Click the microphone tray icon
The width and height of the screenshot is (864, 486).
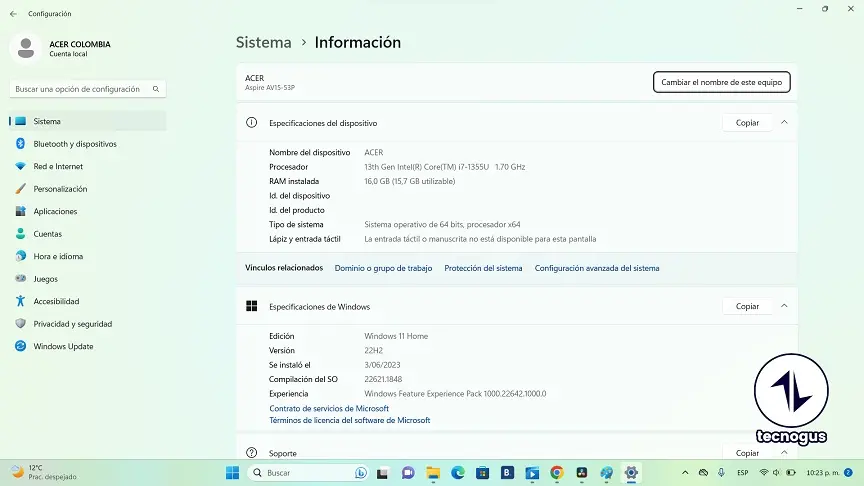(x=721, y=473)
